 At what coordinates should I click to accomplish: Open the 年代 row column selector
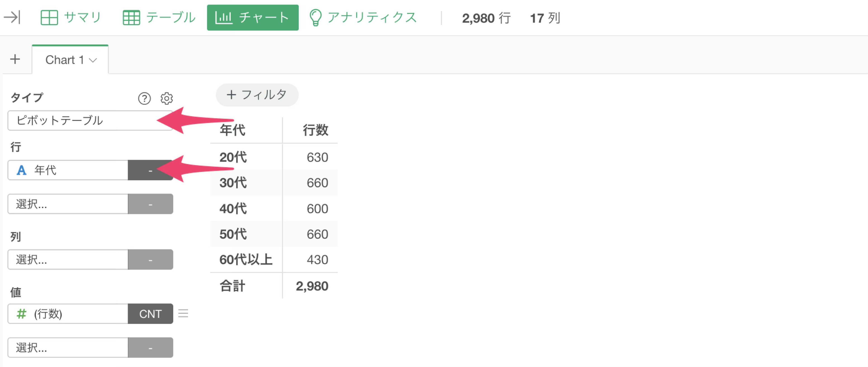(68, 170)
